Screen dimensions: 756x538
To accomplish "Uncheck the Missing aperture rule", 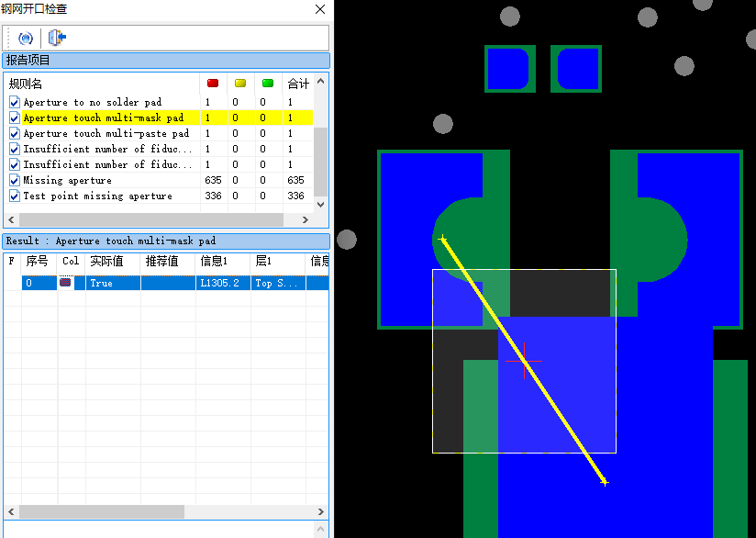I will 15,181.
